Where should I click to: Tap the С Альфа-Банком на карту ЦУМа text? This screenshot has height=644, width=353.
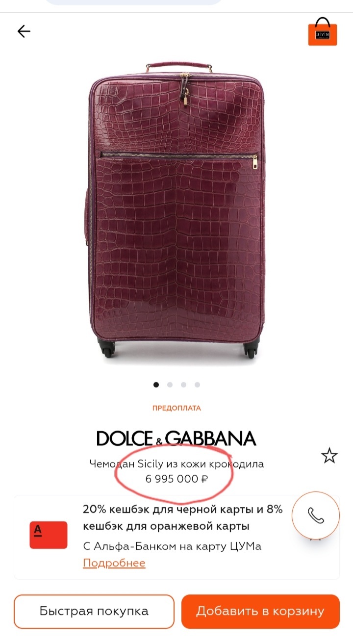tap(172, 546)
